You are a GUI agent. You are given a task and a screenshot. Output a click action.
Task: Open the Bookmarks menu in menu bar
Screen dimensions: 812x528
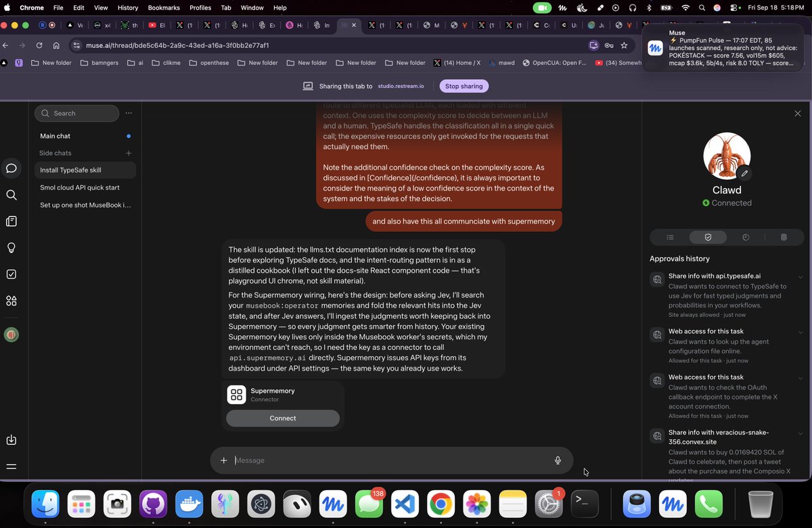coord(165,7)
